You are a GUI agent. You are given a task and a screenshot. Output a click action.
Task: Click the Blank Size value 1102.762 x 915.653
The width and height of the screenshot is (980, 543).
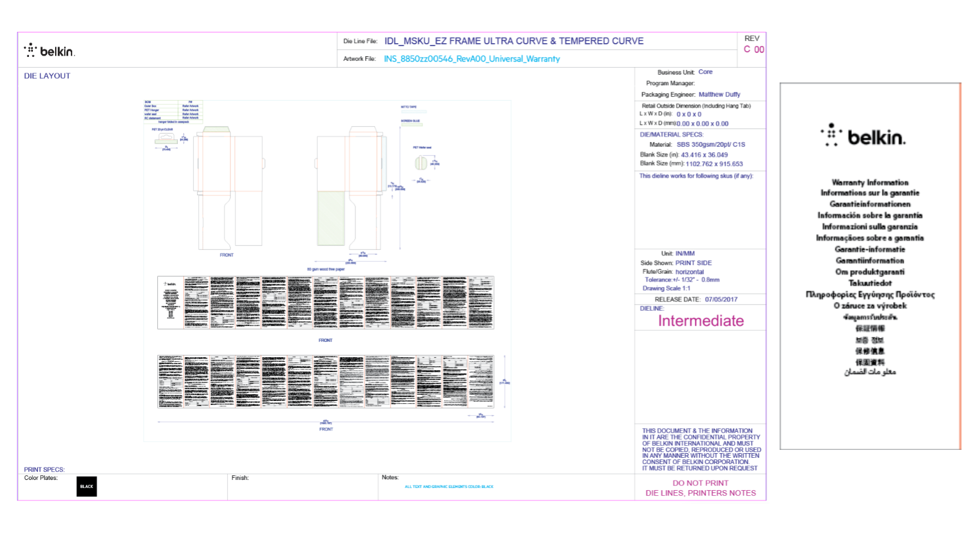pyautogui.click(x=714, y=164)
